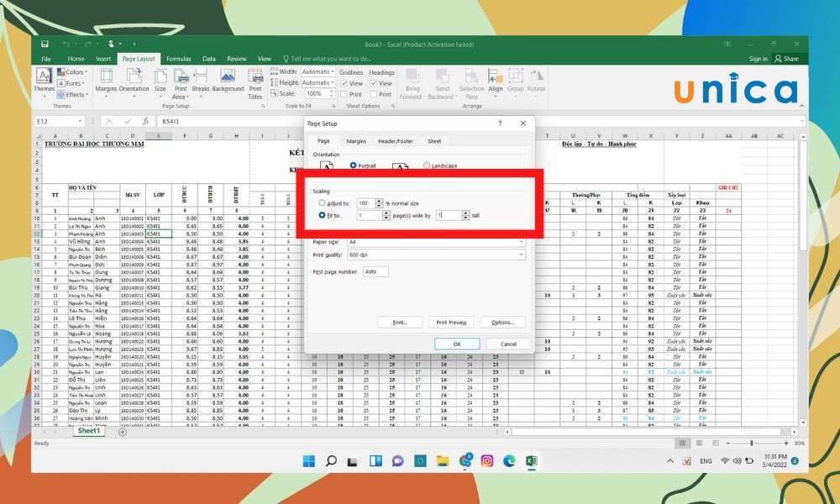Select Portrait orientation radio
This screenshot has width=840, height=504.
click(x=353, y=165)
